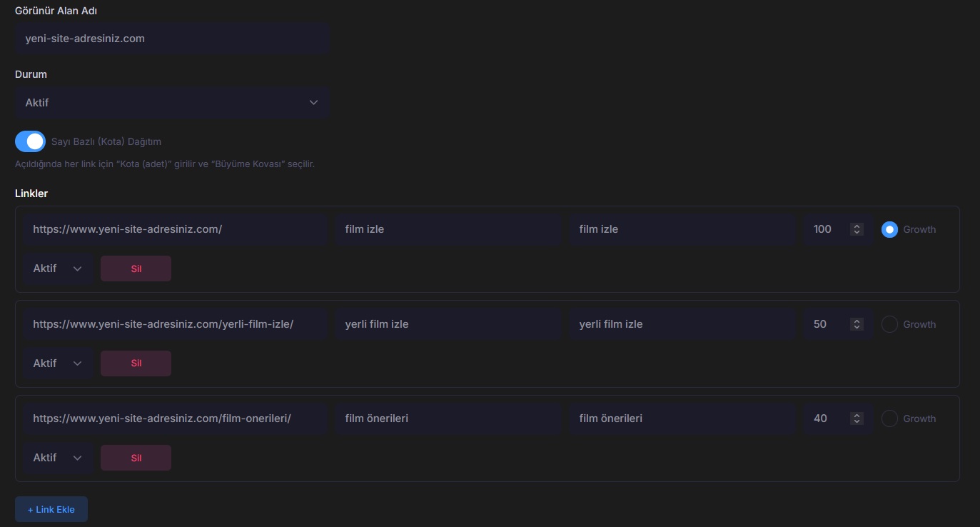980x527 pixels.
Task: Open Aktif status dropdown of third link
Action: pyautogui.click(x=58, y=458)
